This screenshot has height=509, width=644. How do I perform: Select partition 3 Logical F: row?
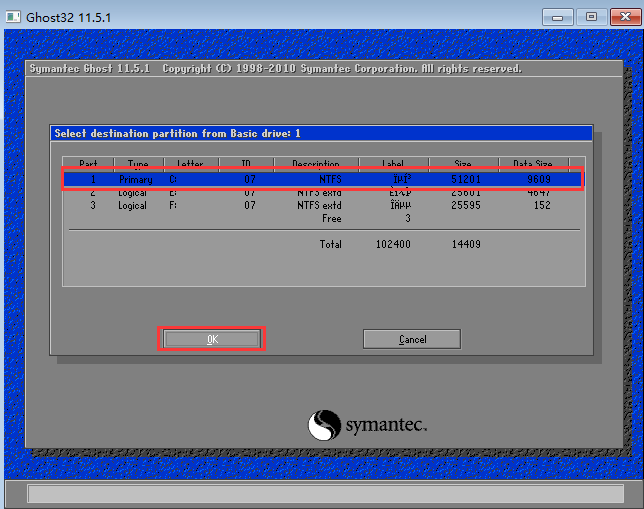click(x=321, y=205)
